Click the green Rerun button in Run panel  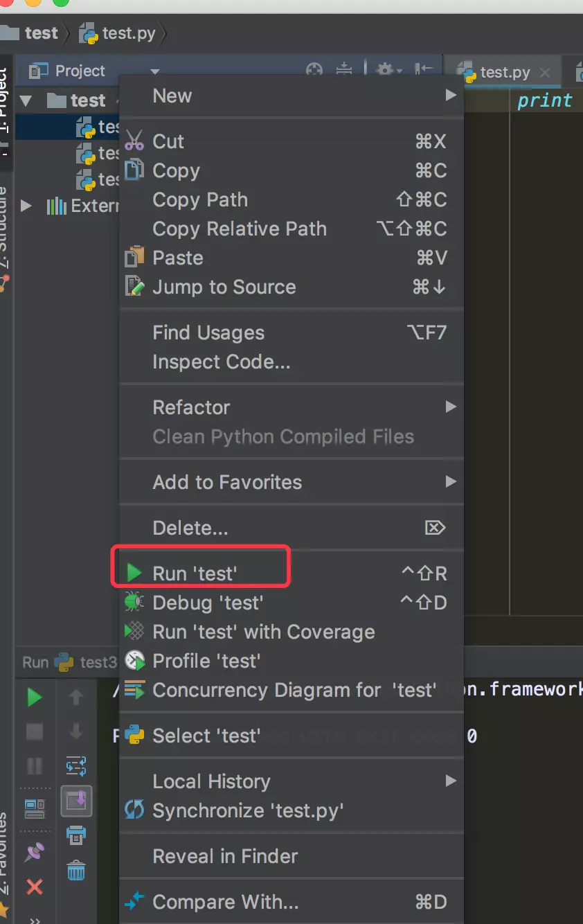point(34,698)
